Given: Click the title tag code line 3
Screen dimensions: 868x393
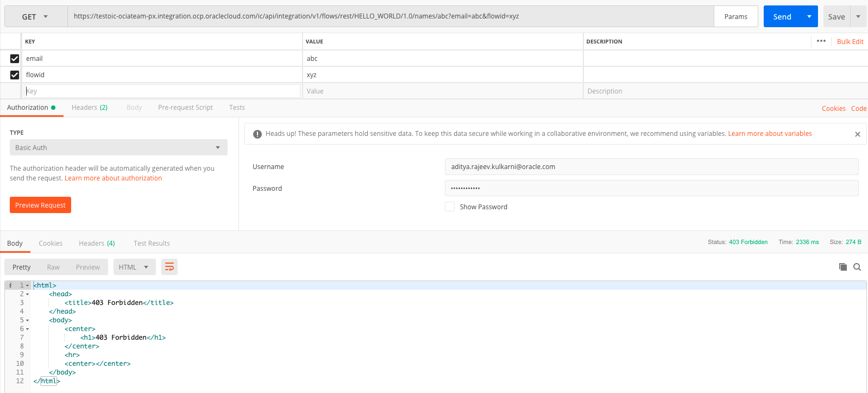Looking at the screenshot, I should (x=119, y=303).
